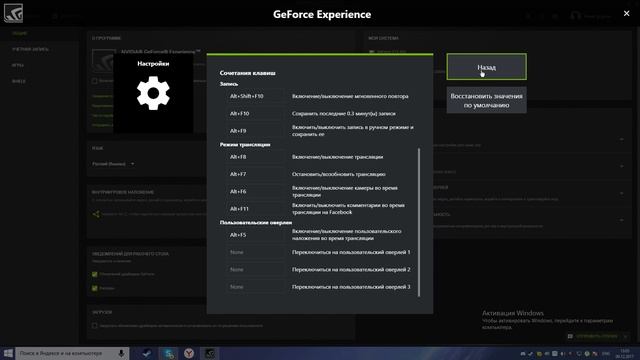Expand bottommost feature row chevron in My System
The height and width of the screenshot is (360, 640).
[622, 220]
